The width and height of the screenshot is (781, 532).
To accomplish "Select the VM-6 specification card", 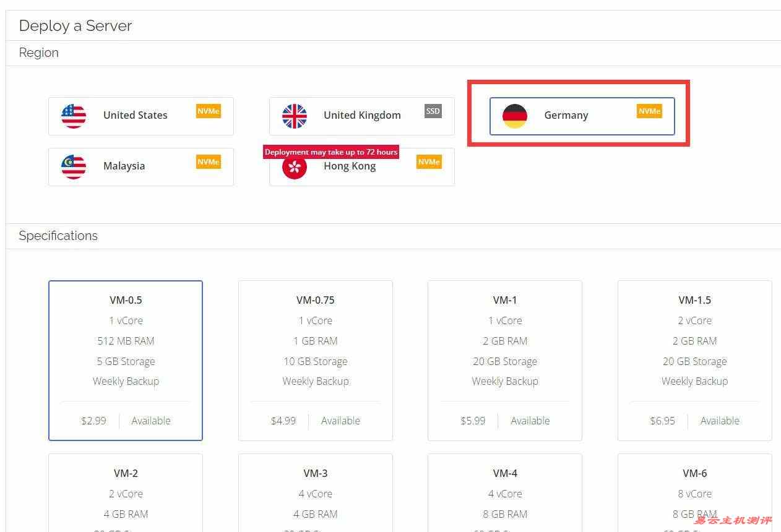I will coord(695,492).
